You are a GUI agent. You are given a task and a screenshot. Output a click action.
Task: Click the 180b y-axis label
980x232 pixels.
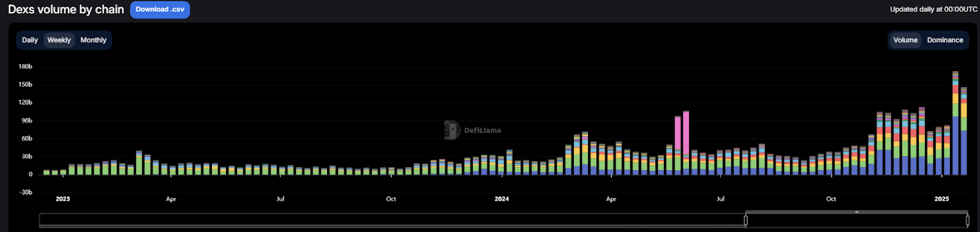pyautogui.click(x=25, y=66)
